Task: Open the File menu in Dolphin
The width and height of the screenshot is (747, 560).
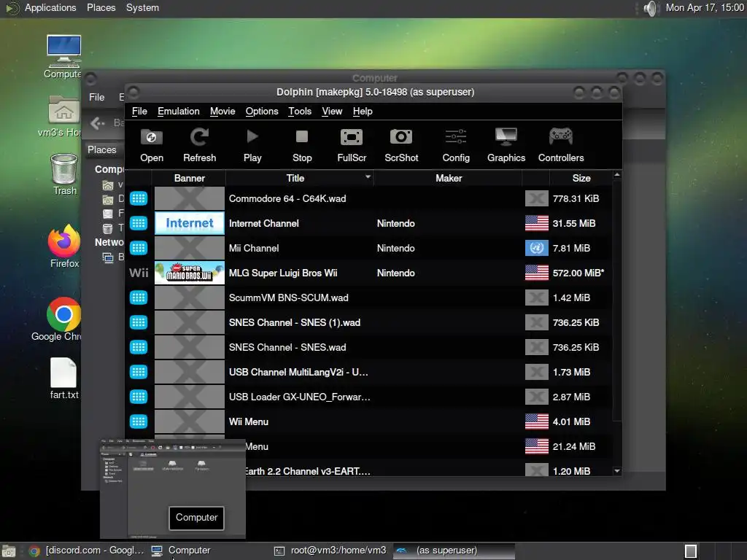Action: pos(139,111)
